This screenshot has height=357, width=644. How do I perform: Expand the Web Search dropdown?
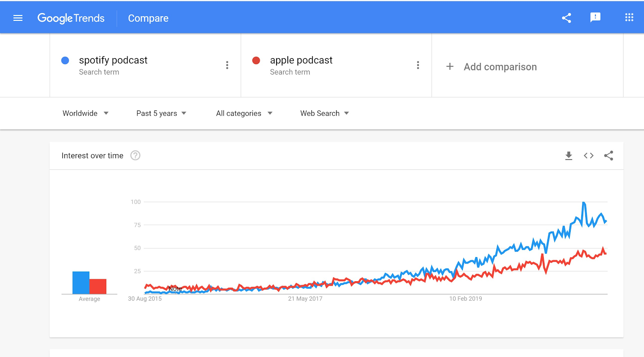click(x=324, y=113)
